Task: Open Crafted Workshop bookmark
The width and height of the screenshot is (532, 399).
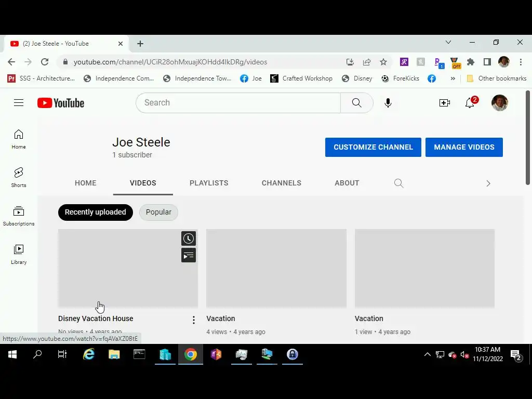Action: pyautogui.click(x=301, y=78)
